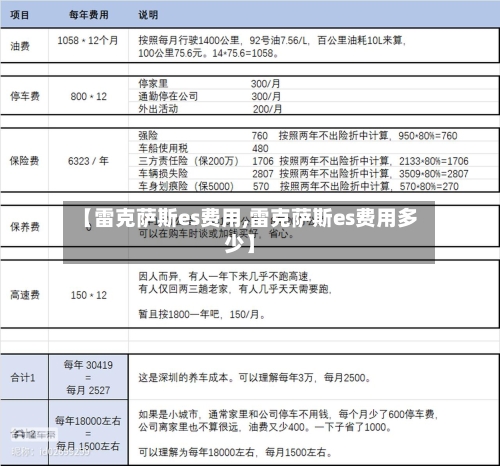Click the 每月 1500左右 cell text
Image resolution: width=500 pixels, height=466 pixels.
tap(88, 446)
